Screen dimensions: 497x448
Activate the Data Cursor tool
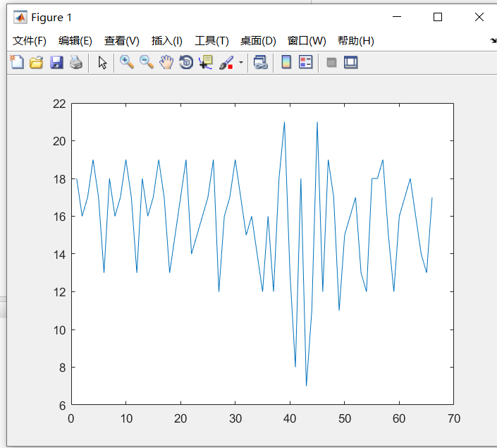click(x=206, y=62)
